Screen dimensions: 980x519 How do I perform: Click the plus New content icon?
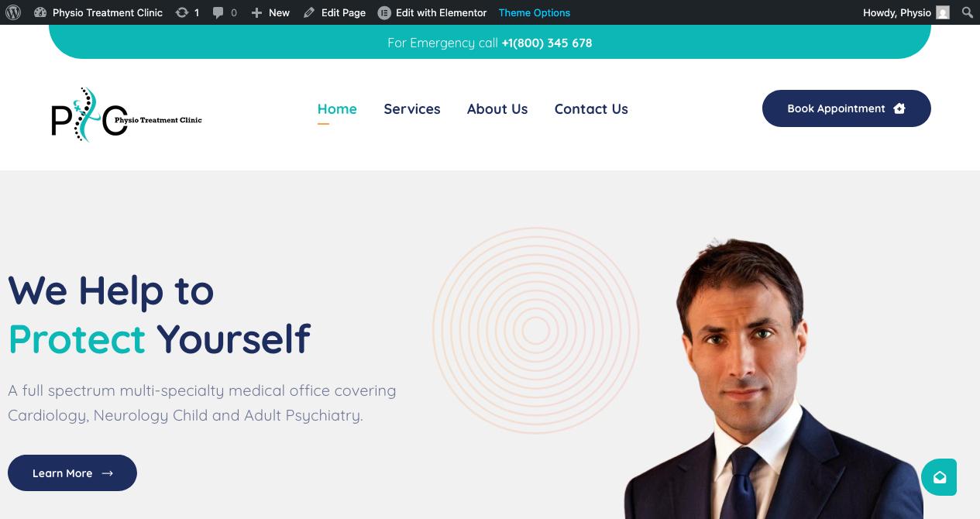256,12
